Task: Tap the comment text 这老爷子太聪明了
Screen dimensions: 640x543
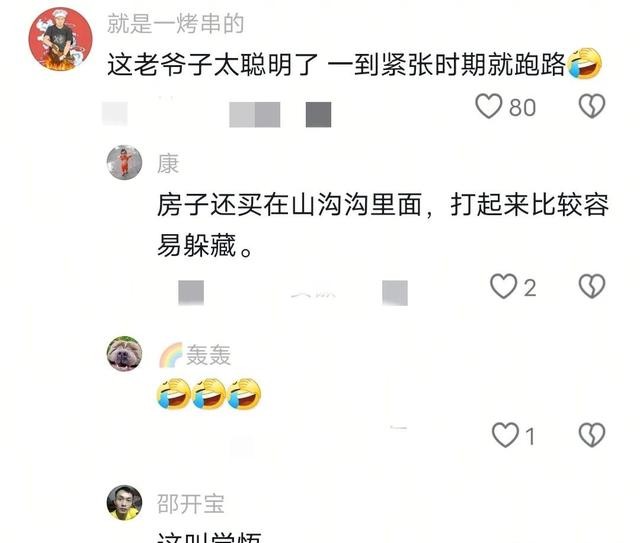Action: (x=213, y=65)
